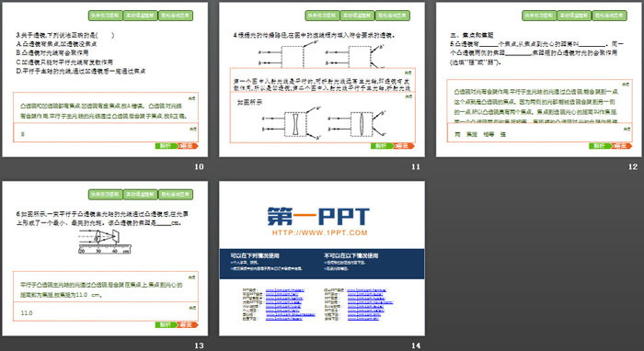644x351 pixels.
Task: Click orange 答案 button on slide 13
Action: 188,324
